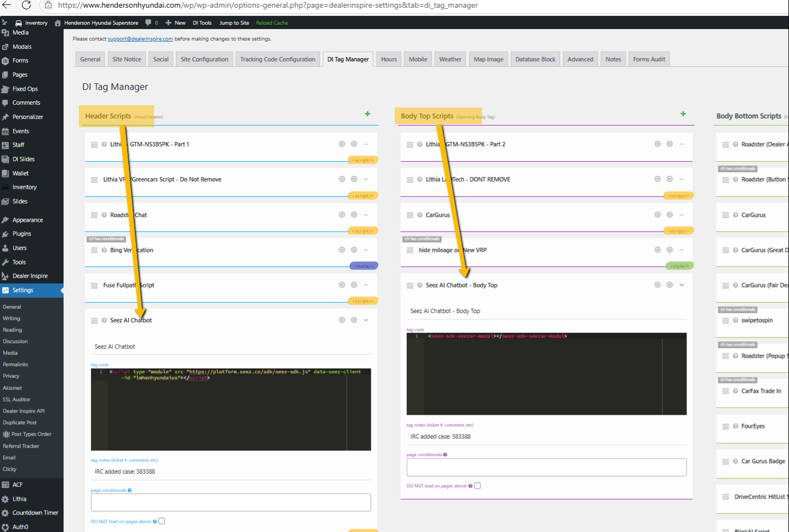Check DO NOT load box under Seez AI Chatbot header

point(162,521)
